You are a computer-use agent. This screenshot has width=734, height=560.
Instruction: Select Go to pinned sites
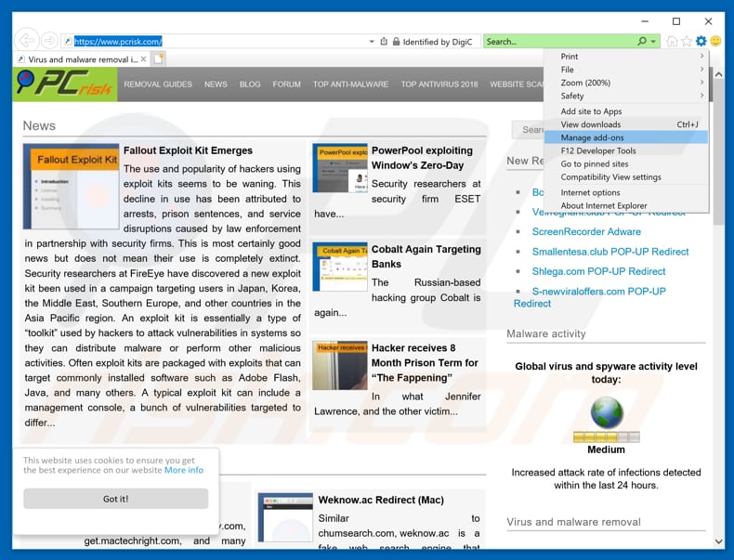(626, 163)
